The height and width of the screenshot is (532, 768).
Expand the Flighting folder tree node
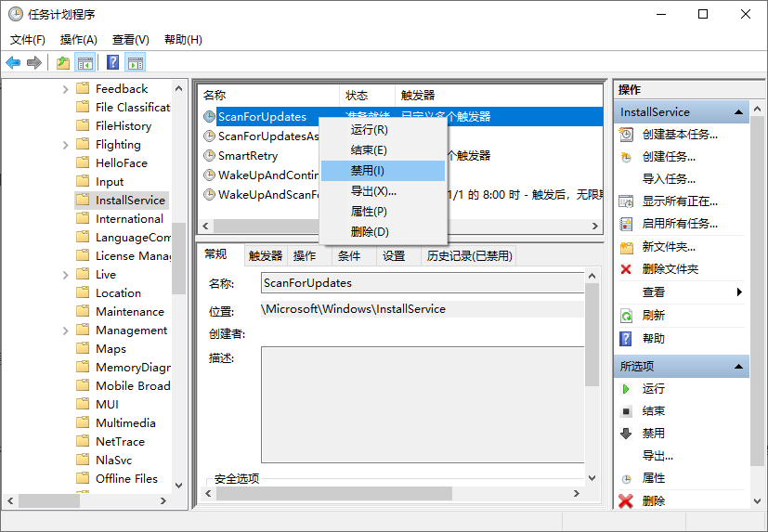click(65, 145)
